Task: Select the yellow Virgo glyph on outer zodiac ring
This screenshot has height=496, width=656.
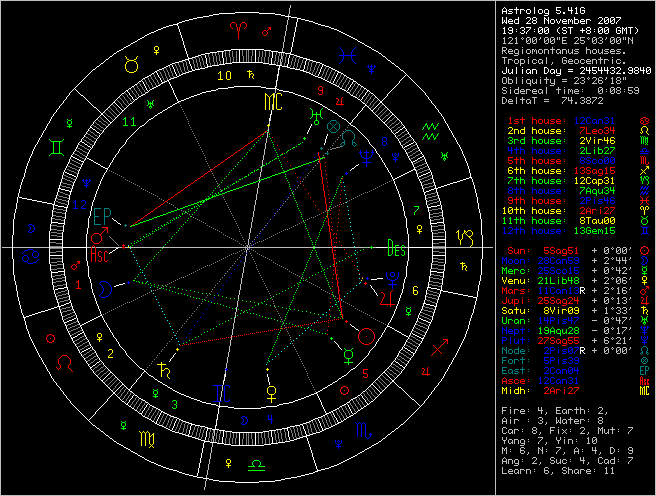Action: coord(147,440)
